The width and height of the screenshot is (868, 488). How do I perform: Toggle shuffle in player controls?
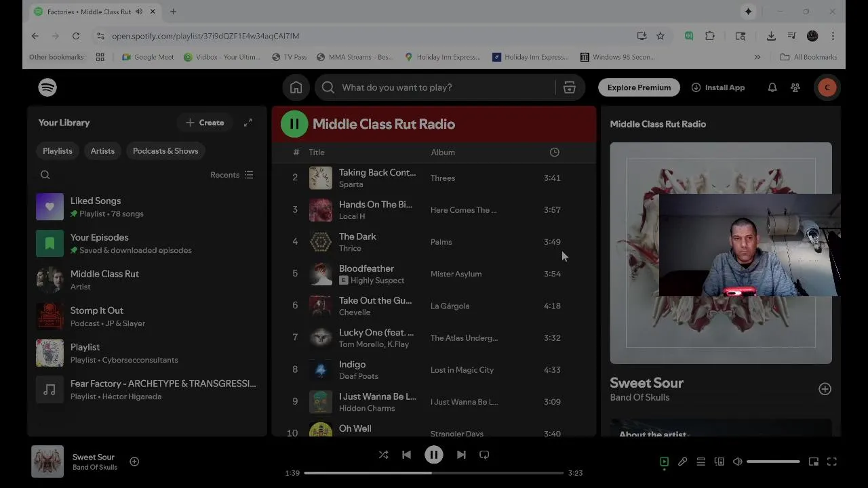click(383, 455)
